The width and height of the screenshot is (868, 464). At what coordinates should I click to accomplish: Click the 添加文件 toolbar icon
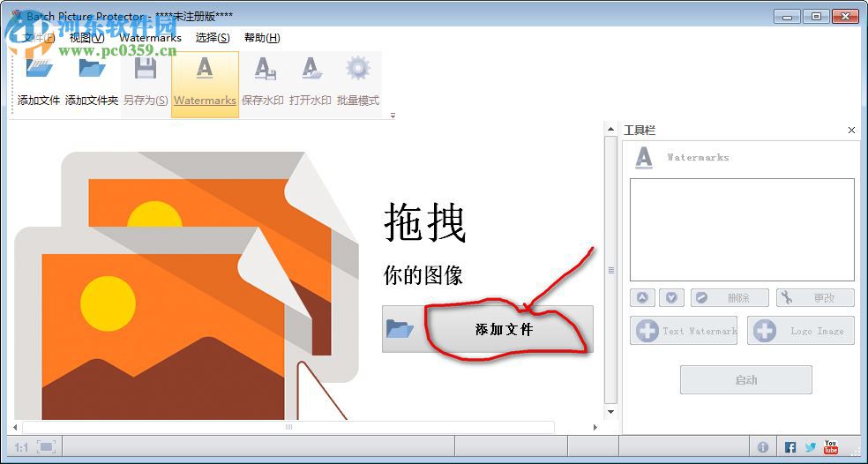click(x=39, y=68)
